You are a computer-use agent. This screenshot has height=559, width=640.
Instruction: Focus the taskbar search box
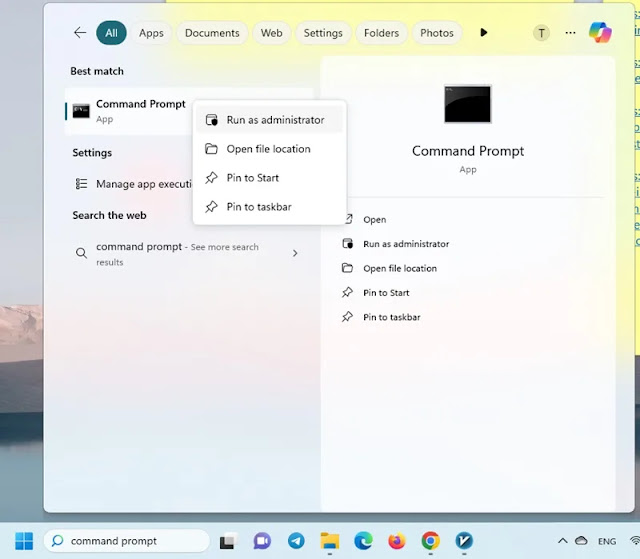click(x=127, y=541)
